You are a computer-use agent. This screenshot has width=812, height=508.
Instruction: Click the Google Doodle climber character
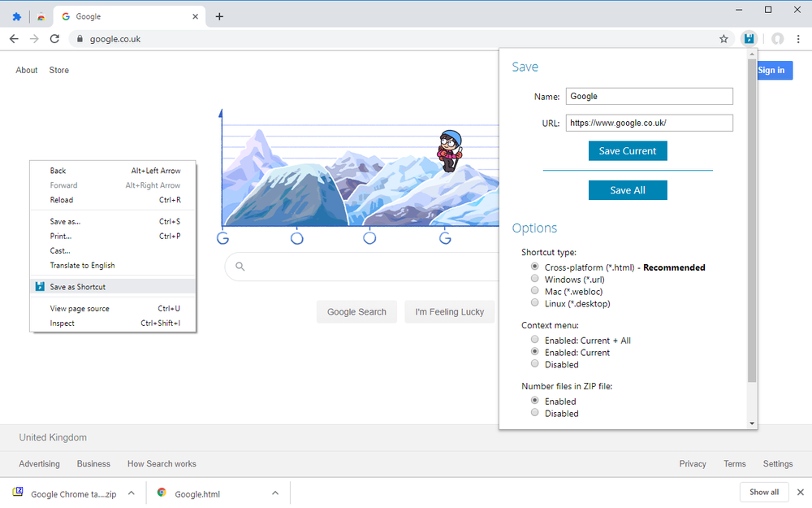click(x=450, y=150)
